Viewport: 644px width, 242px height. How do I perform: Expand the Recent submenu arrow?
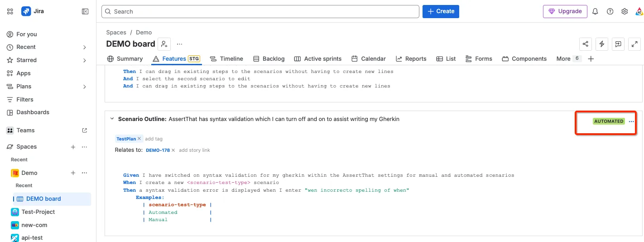tap(85, 47)
